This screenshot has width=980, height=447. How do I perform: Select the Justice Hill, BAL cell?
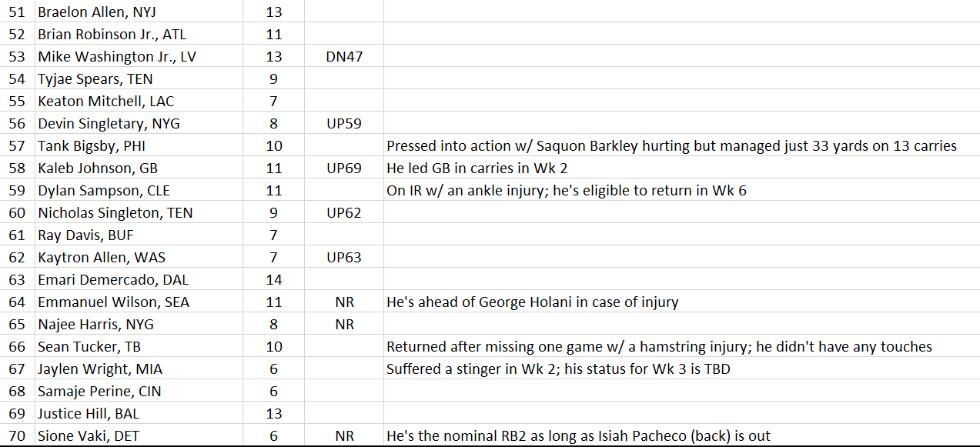pyautogui.click(x=138, y=413)
